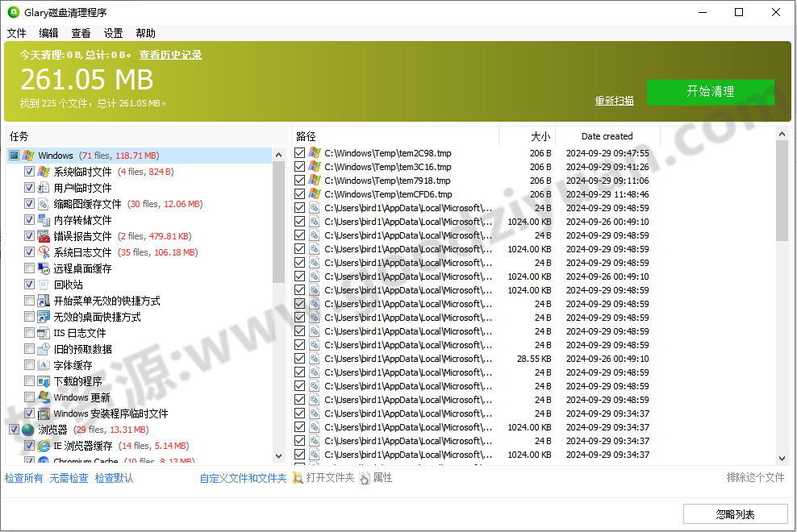Click the 开始清理 button
797x532 pixels.
click(711, 92)
